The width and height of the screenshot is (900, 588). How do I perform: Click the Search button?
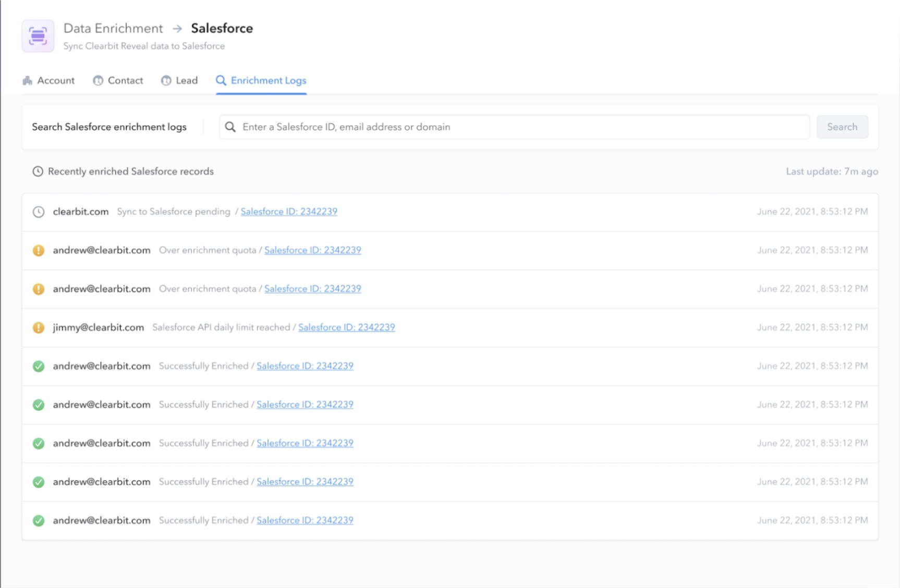point(842,127)
